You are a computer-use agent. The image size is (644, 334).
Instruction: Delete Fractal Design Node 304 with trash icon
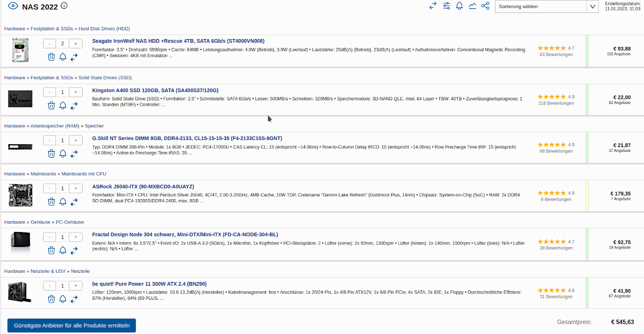coord(51,250)
